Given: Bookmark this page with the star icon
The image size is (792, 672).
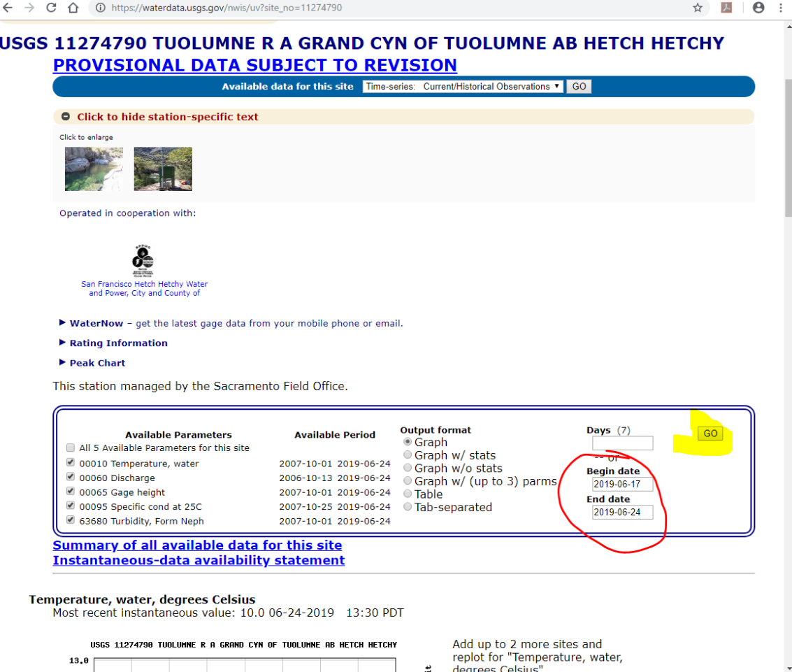Looking at the screenshot, I should coord(698,8).
